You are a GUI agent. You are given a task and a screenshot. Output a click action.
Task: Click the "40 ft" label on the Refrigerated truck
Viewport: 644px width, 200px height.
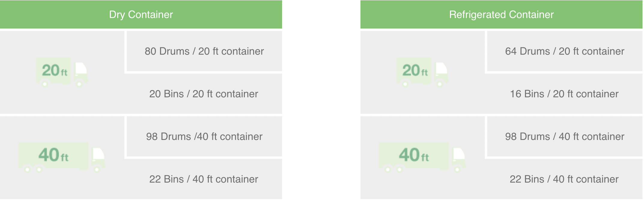414,155
